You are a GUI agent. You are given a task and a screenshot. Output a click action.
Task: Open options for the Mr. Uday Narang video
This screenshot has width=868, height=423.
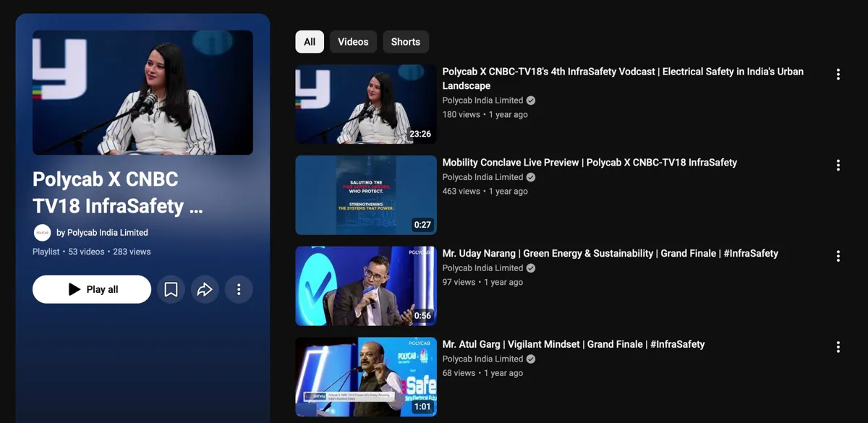coord(838,256)
